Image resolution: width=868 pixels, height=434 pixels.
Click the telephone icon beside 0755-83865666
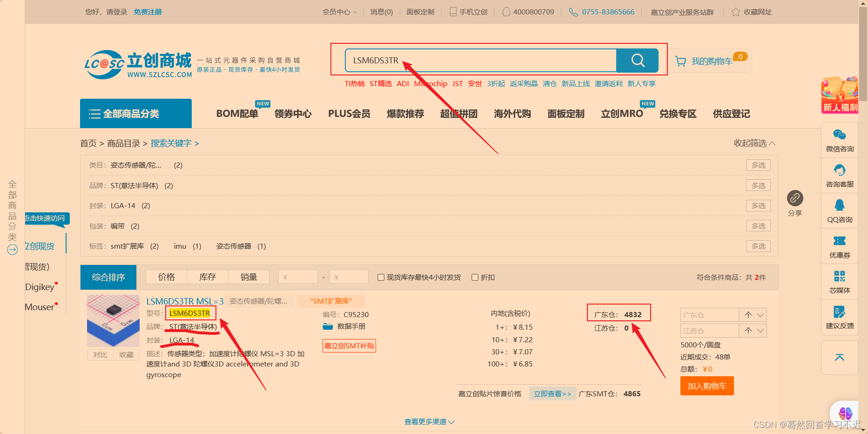573,12
